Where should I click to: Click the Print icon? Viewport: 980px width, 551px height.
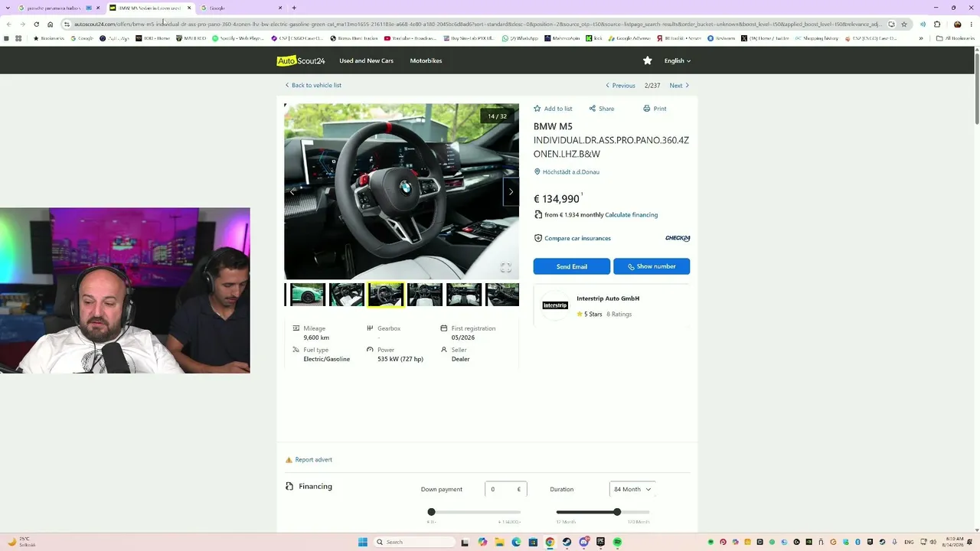(x=647, y=109)
